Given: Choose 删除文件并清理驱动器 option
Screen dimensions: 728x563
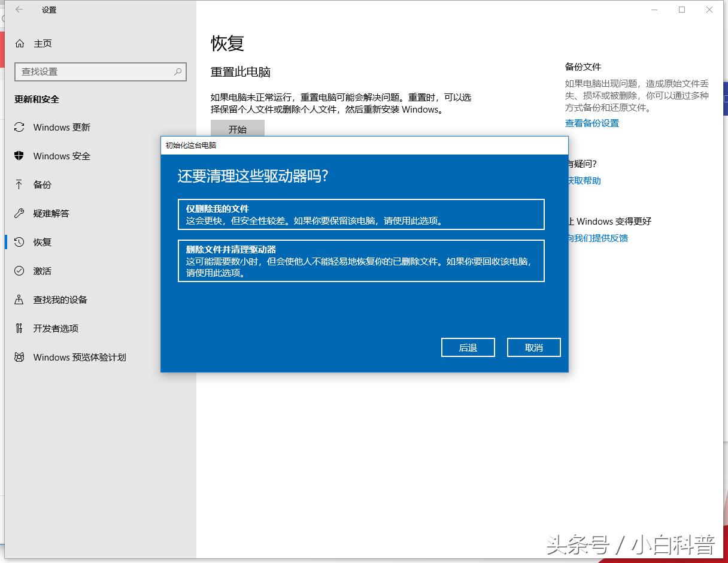Looking at the screenshot, I should pos(361,261).
